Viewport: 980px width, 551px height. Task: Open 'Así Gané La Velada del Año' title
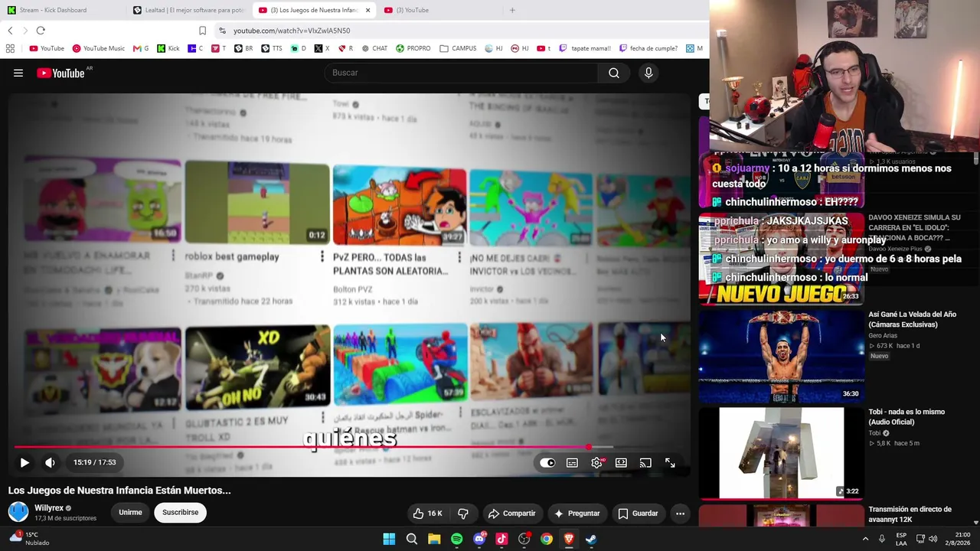[912, 319]
